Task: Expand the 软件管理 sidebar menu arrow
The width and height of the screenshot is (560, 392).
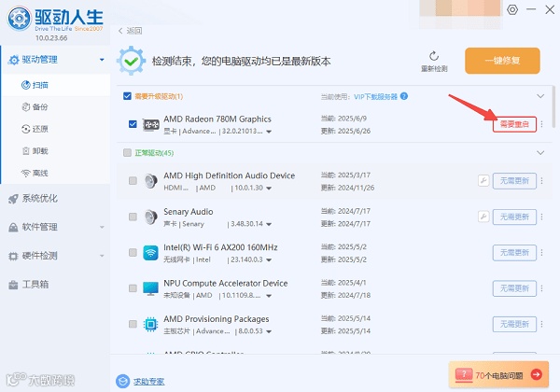Action: click(x=102, y=227)
